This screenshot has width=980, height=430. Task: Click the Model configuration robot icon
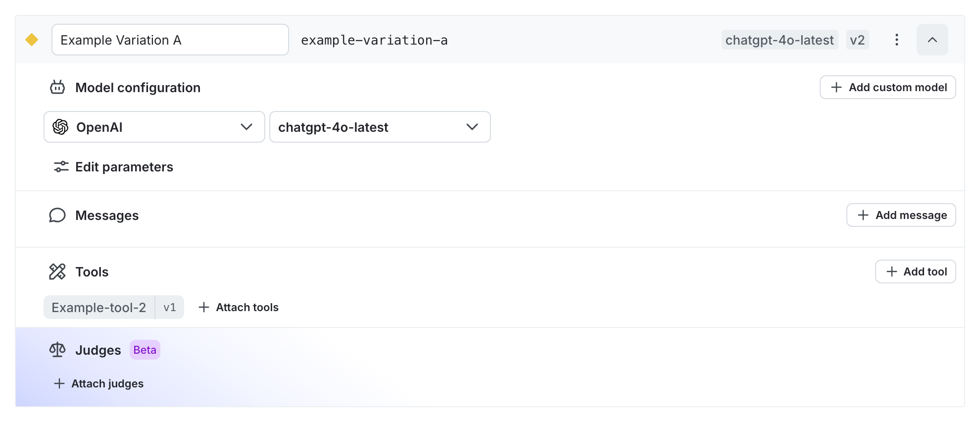(57, 88)
